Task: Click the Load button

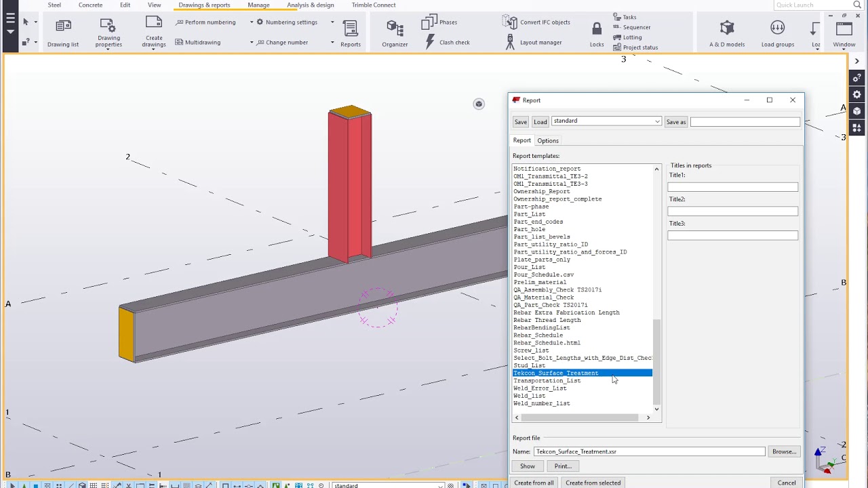Action: (x=540, y=122)
